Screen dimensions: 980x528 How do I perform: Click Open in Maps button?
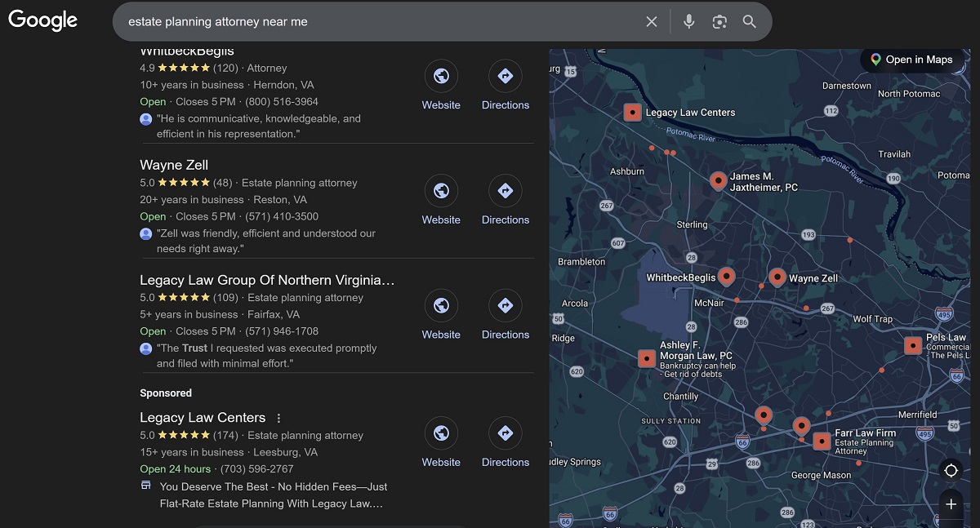911,60
